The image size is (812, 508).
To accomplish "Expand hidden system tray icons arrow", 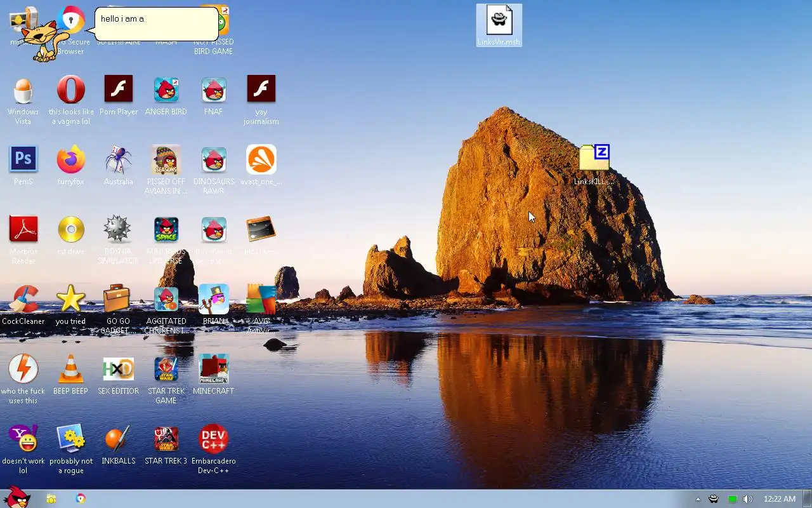I will point(698,499).
